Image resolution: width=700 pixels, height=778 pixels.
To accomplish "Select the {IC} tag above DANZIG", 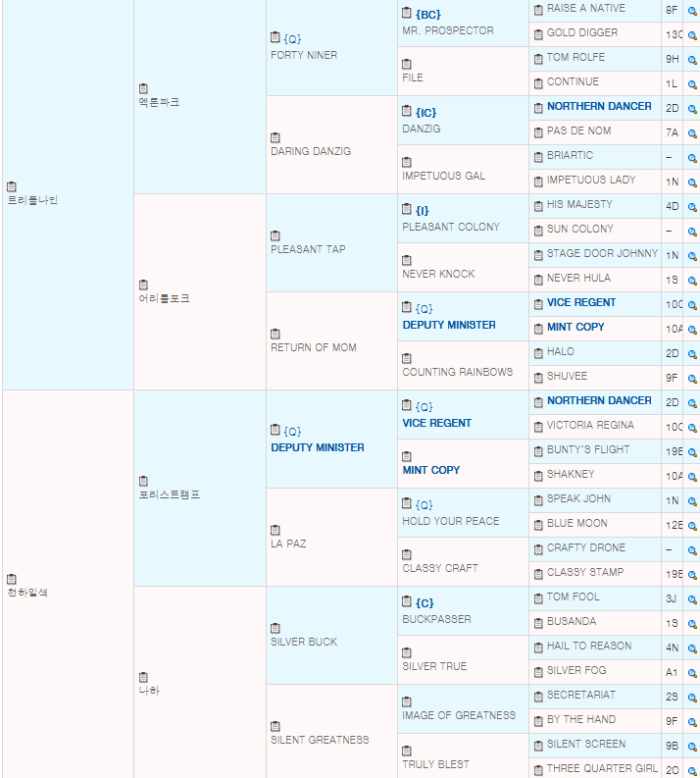I will pyautogui.click(x=425, y=113).
